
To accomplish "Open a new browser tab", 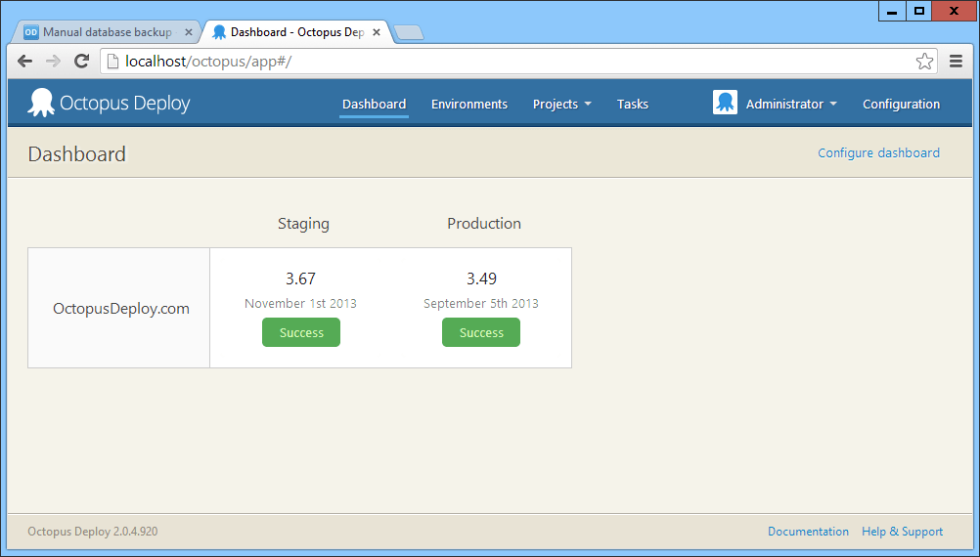I will pos(408,33).
